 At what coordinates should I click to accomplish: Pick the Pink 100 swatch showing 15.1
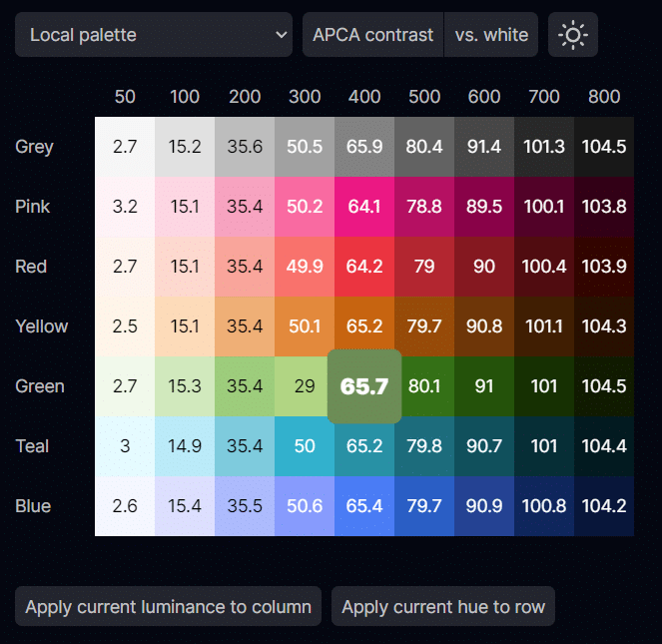185,207
